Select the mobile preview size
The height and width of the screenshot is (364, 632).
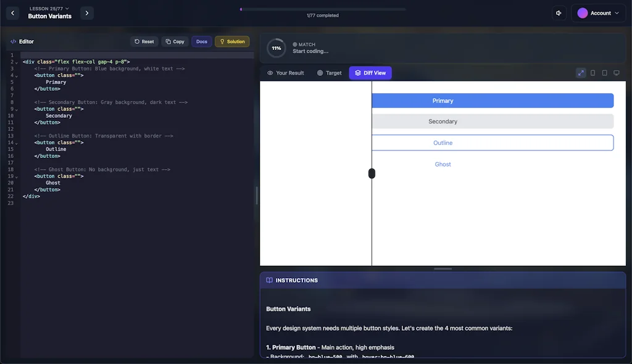coord(592,72)
